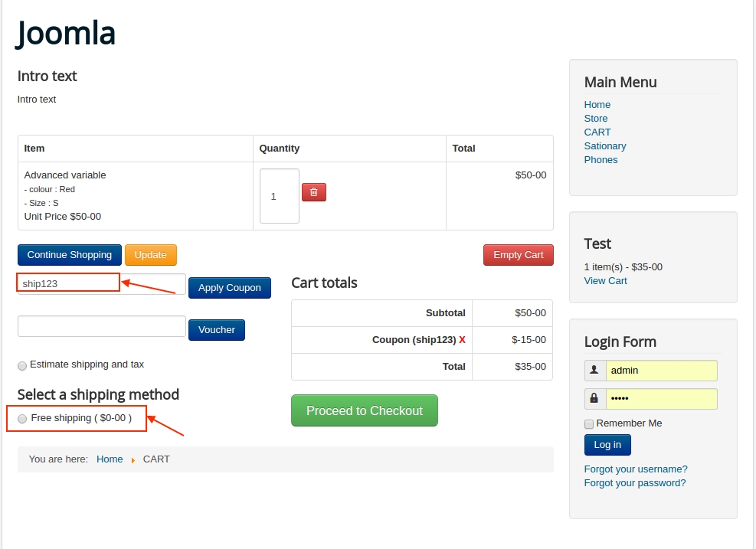
Task: Open Store from the Main Menu
Action: click(x=596, y=119)
